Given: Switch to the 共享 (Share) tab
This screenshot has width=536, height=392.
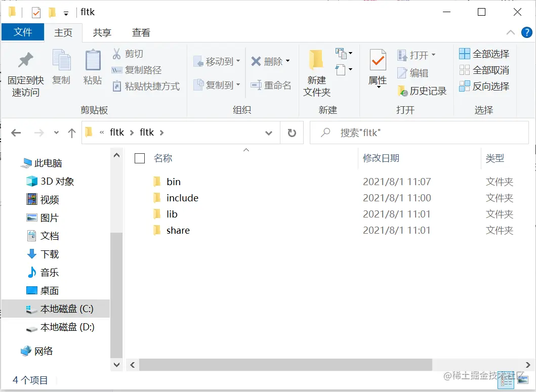Looking at the screenshot, I should [x=102, y=32].
